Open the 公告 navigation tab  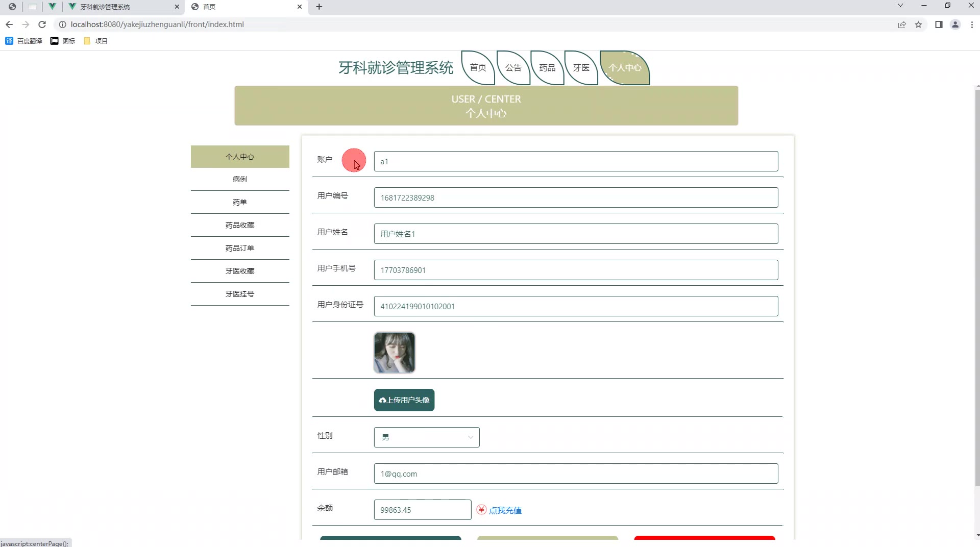click(513, 68)
